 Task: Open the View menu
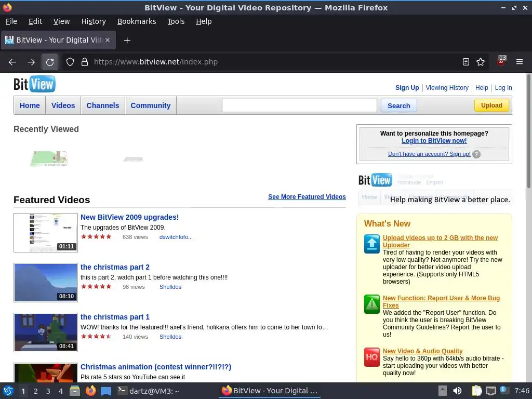[61, 21]
